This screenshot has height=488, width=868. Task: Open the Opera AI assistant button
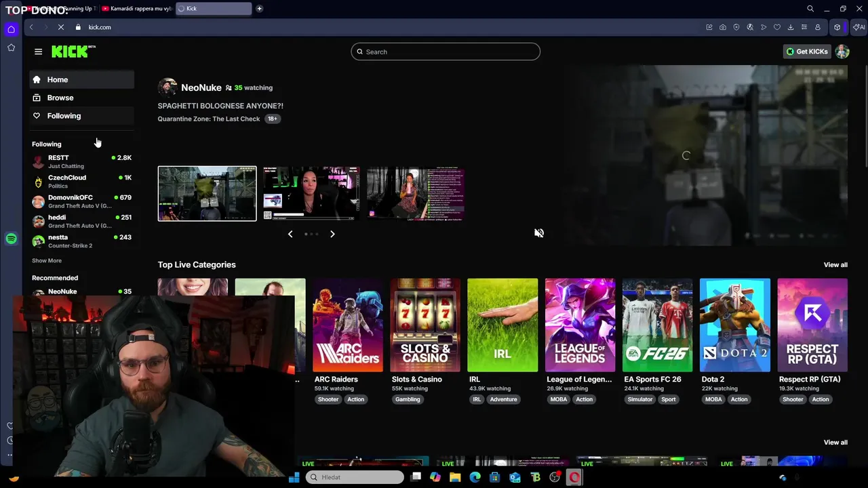[859, 27]
